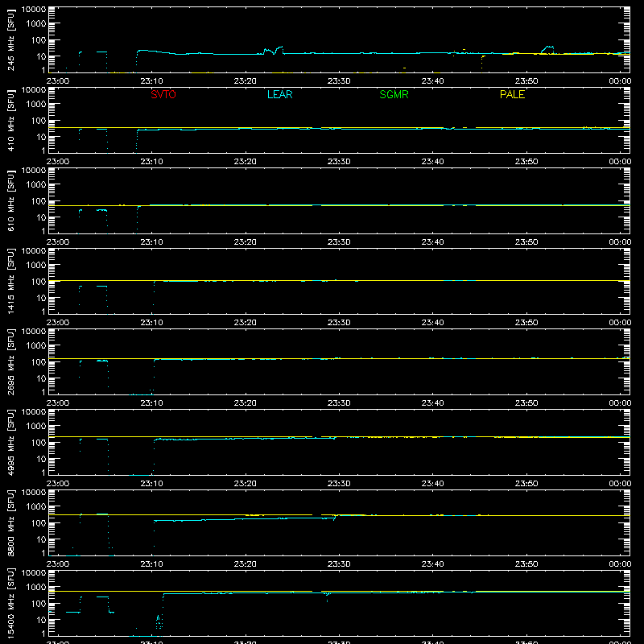Screen dimensions: 644x644
Task: Click the 10 y-tick of 8800 MHz panel
Action: tap(42, 539)
